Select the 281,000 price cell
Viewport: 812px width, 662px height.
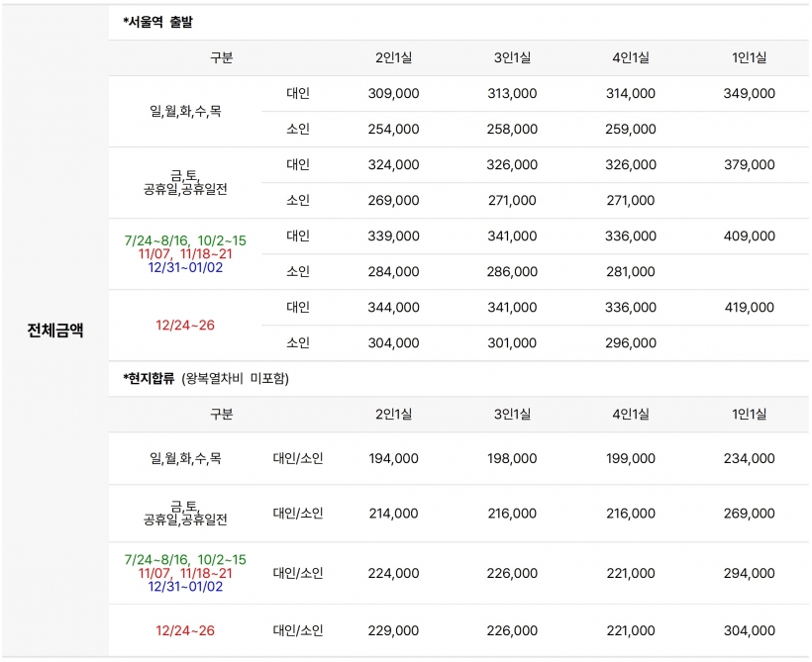pyautogui.click(x=630, y=272)
